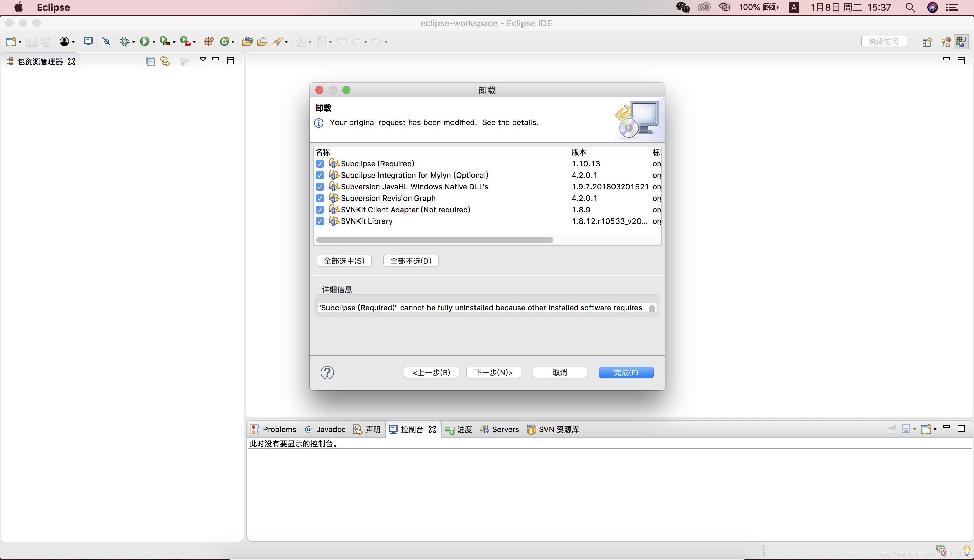The height and width of the screenshot is (560, 974).
Task: Click the Open Perspective icon
Action: (x=927, y=42)
